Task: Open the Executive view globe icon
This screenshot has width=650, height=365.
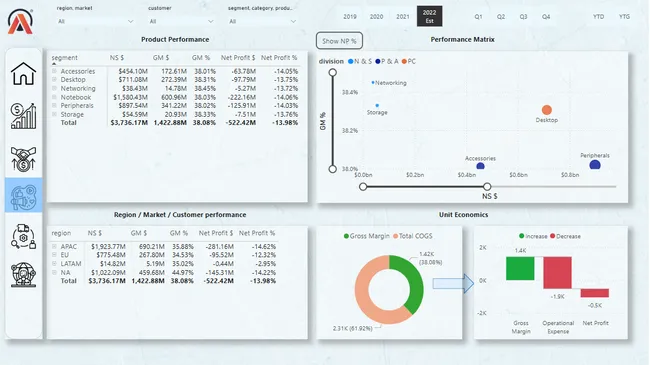Action: tap(24, 274)
